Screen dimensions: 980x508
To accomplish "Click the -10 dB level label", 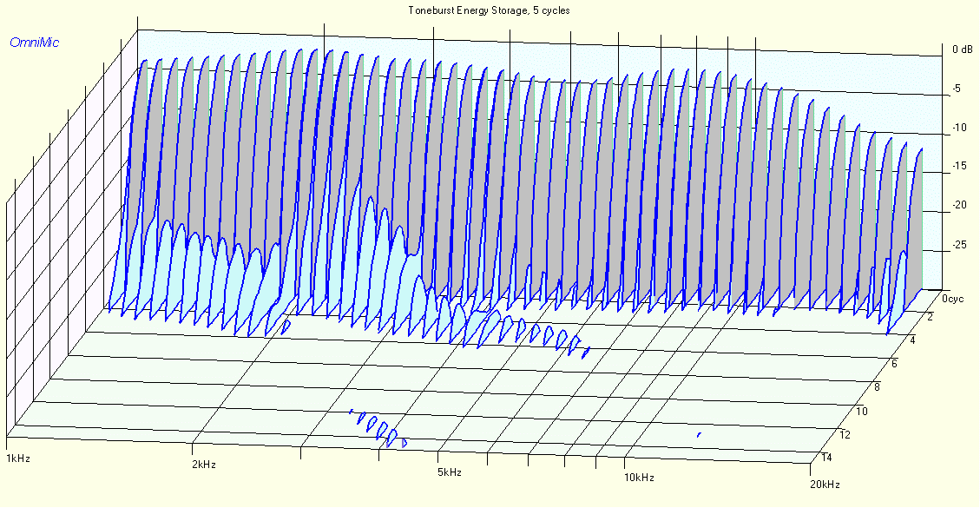I will tap(959, 128).
